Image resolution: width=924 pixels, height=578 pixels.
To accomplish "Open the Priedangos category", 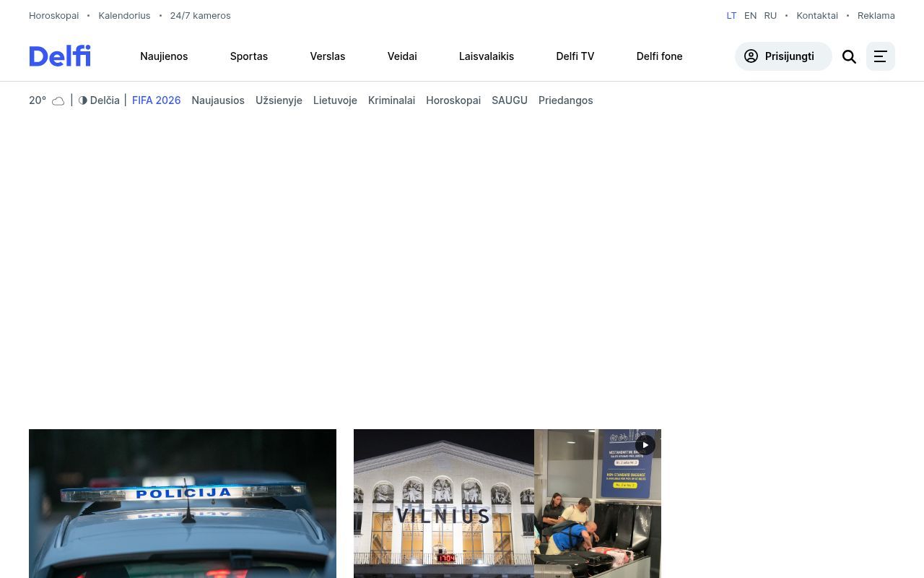I will (566, 100).
